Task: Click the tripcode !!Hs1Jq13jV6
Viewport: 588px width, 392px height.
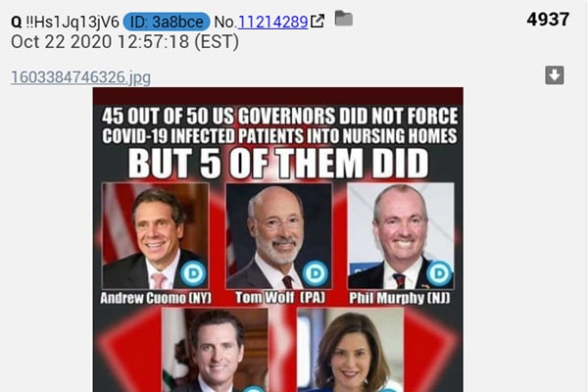Action: (x=73, y=23)
